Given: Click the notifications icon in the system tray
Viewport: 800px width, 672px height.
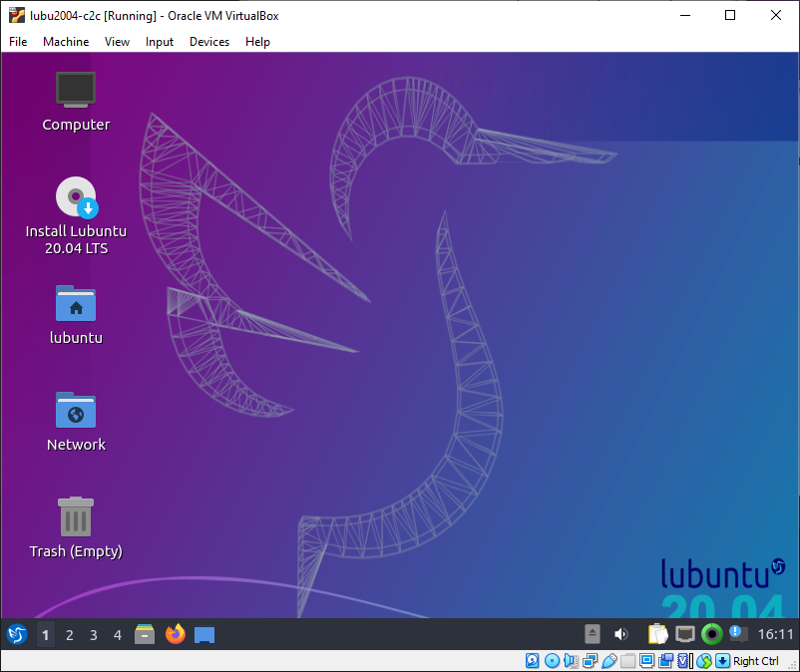Looking at the screenshot, I should tap(736, 634).
